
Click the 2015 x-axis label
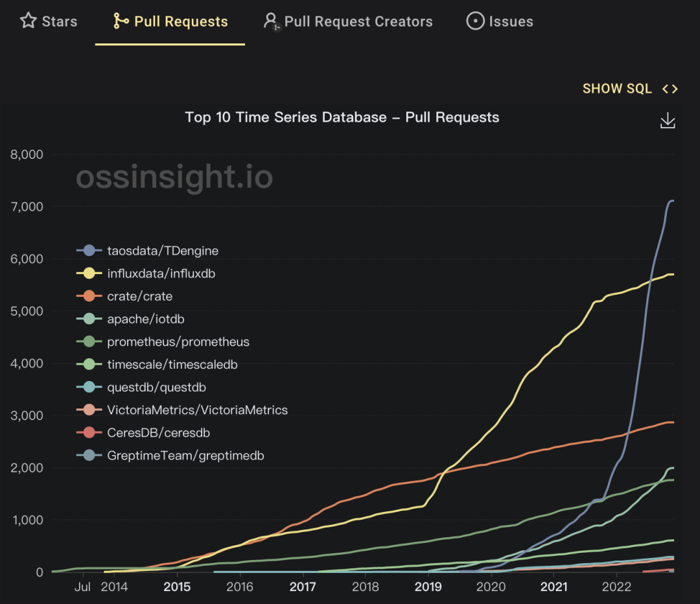[x=177, y=587]
